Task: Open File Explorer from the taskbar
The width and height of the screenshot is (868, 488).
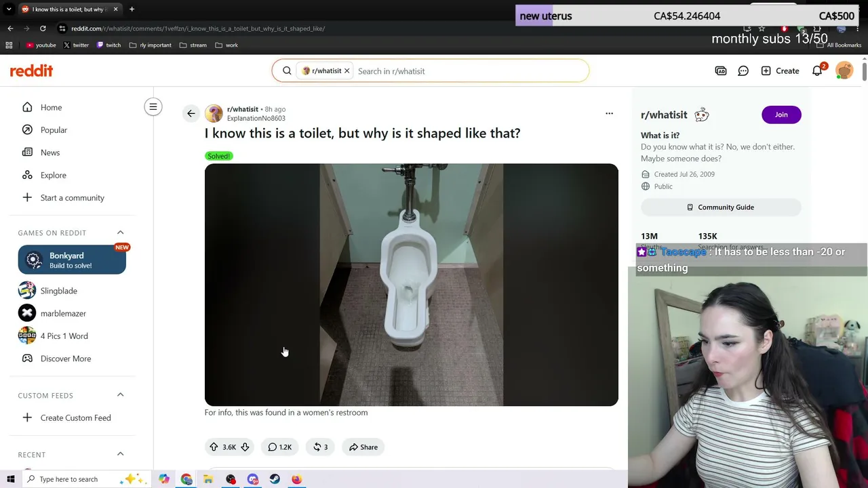Action: coord(208,479)
